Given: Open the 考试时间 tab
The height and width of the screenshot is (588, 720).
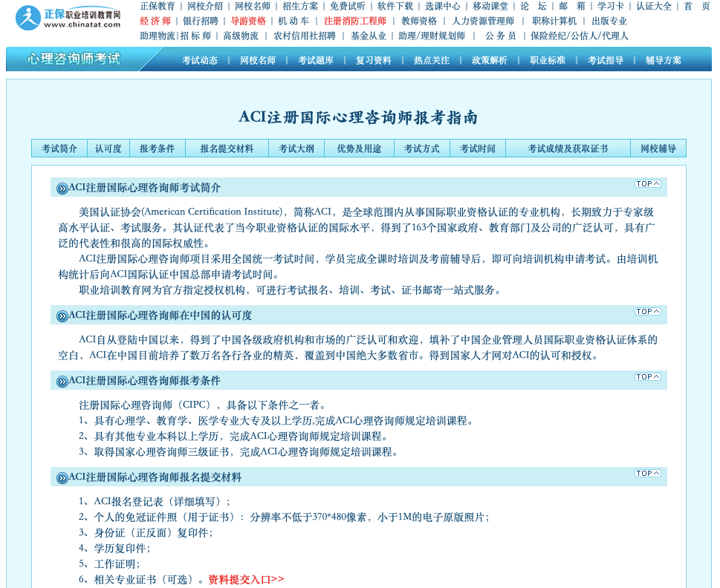Looking at the screenshot, I should pyautogui.click(x=478, y=148).
